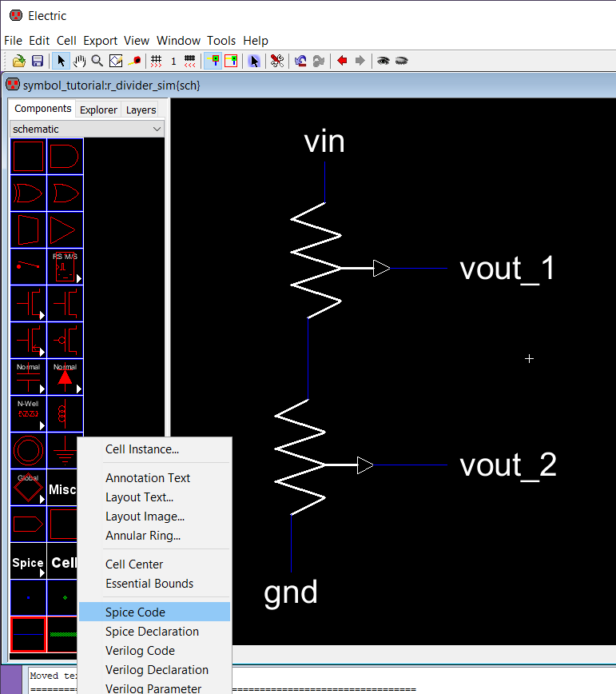The width and height of the screenshot is (616, 694).
Task: Choose Layout Text... from popup menu
Action: tap(155, 497)
